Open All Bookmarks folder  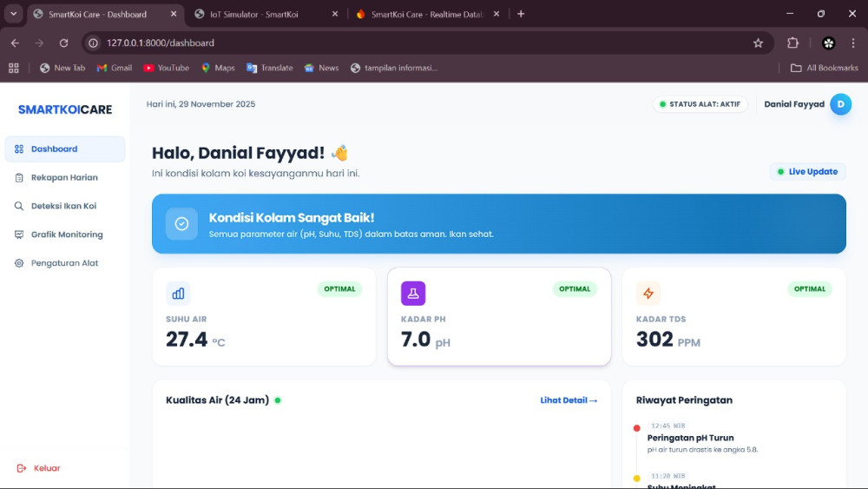(824, 68)
